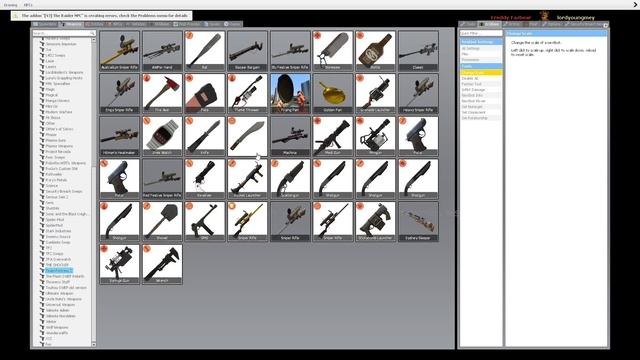
Task: Choose the Blu Festive Sniper Rifle
Action: coord(290,51)
